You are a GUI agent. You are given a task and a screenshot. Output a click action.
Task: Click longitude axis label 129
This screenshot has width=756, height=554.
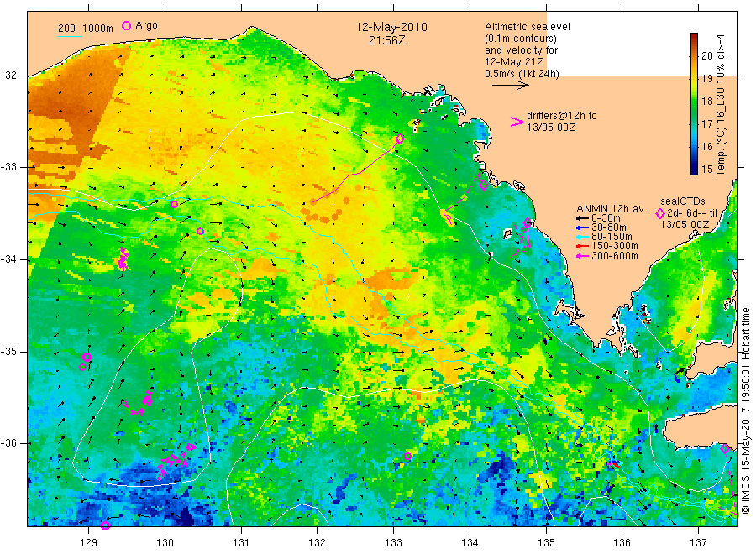coord(89,543)
